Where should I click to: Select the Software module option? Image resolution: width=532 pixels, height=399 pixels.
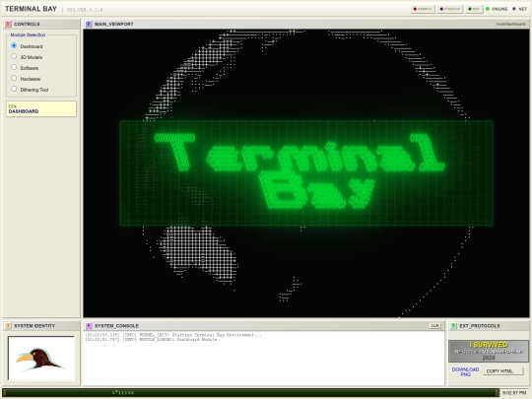click(x=14, y=68)
